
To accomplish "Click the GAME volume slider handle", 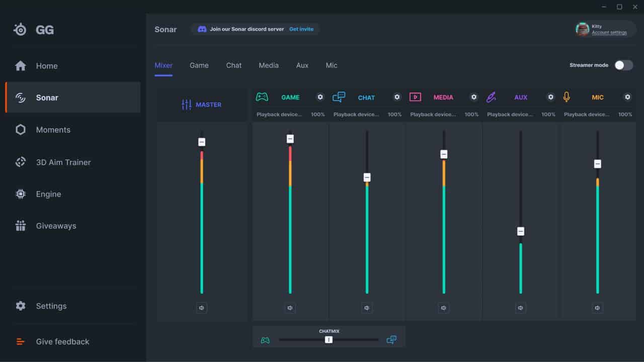I will pyautogui.click(x=290, y=139).
